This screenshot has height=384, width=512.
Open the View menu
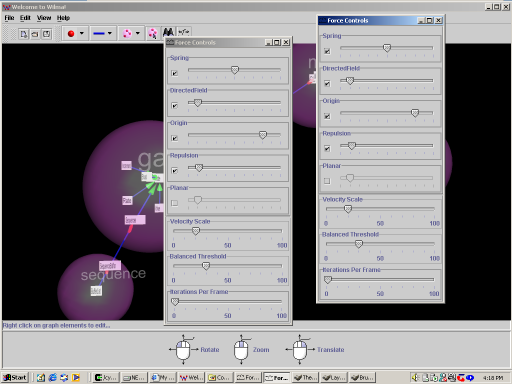point(44,18)
